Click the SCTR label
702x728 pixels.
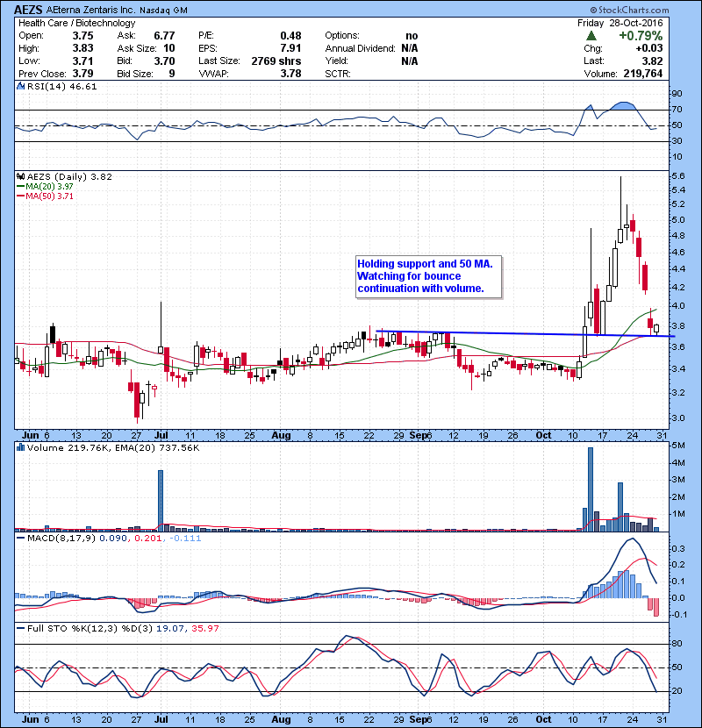click(x=338, y=74)
